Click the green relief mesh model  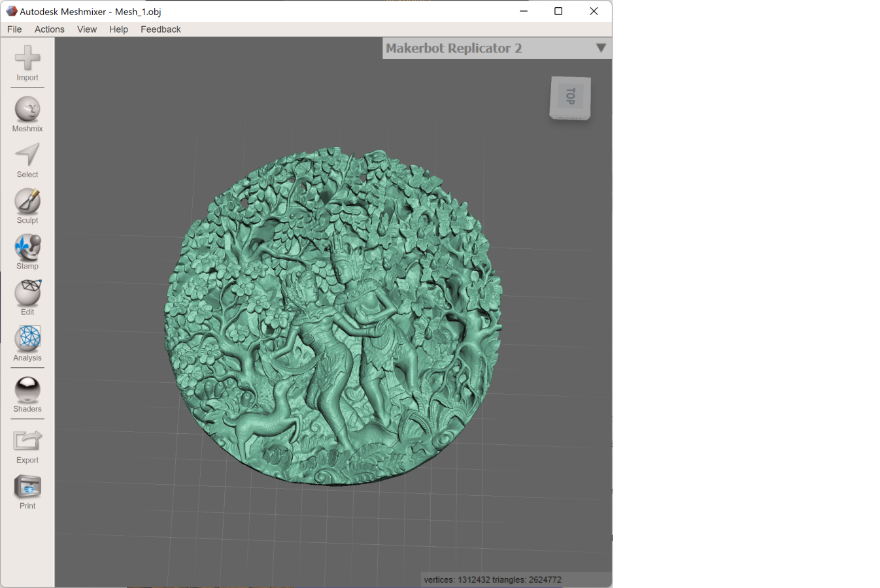(333, 317)
